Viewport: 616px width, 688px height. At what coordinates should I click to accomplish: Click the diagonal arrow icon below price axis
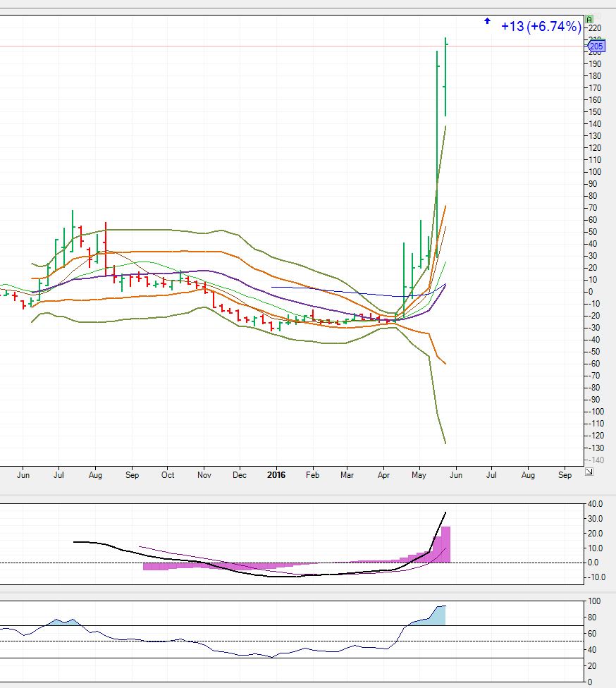point(589,472)
